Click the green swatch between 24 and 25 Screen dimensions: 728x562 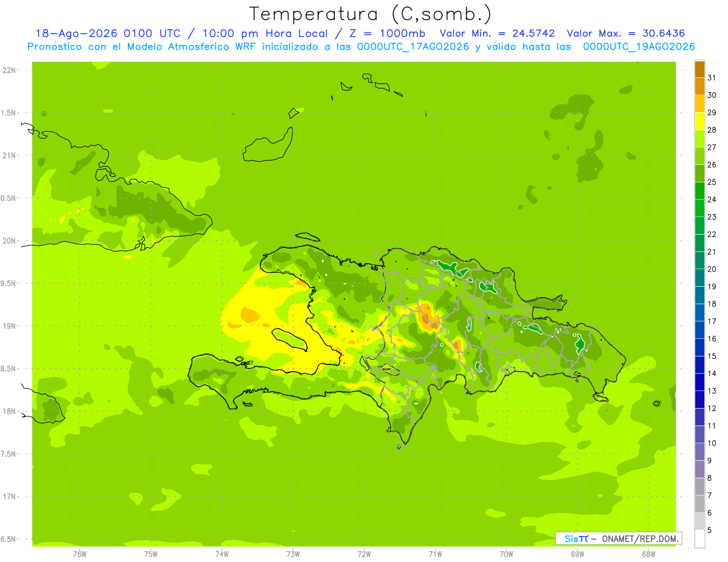click(x=699, y=191)
